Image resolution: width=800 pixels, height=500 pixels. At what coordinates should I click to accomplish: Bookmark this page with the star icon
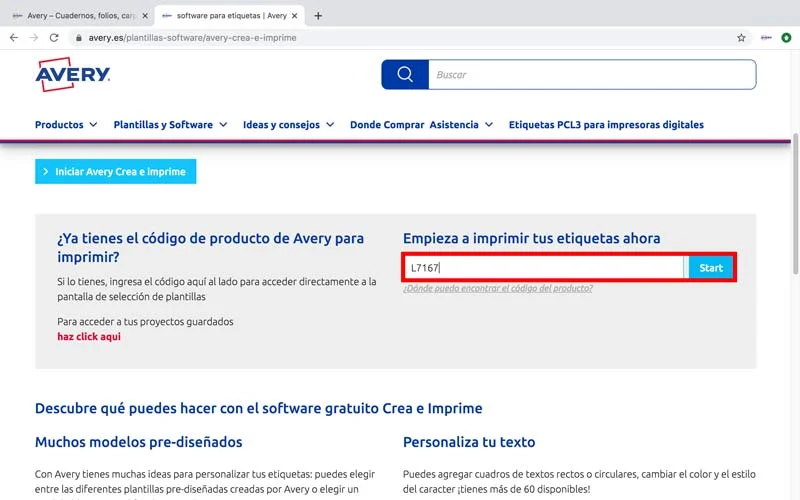741,38
